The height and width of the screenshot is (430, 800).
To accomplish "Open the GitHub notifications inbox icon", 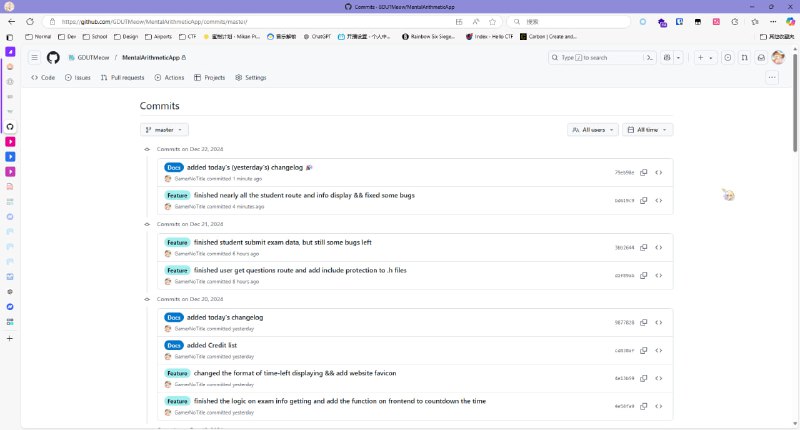I will pyautogui.click(x=760, y=57).
